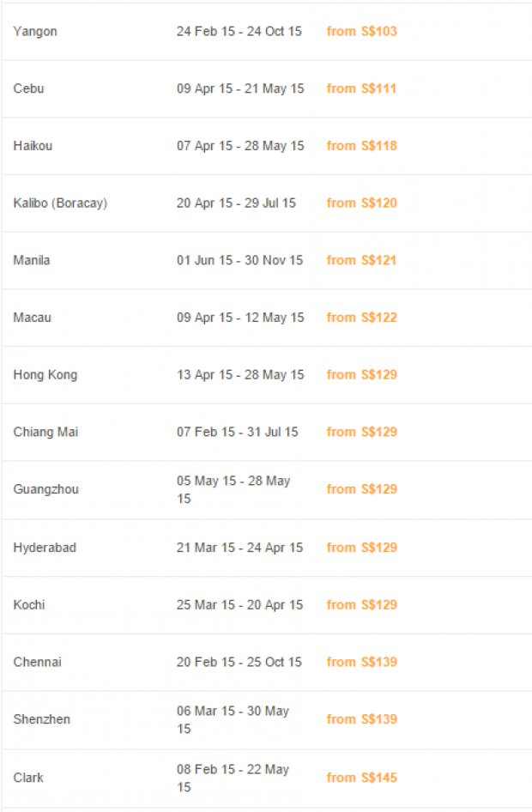This screenshot has height=812, width=532.
Task: Click the Cebu from S$111 price
Action: (361, 88)
